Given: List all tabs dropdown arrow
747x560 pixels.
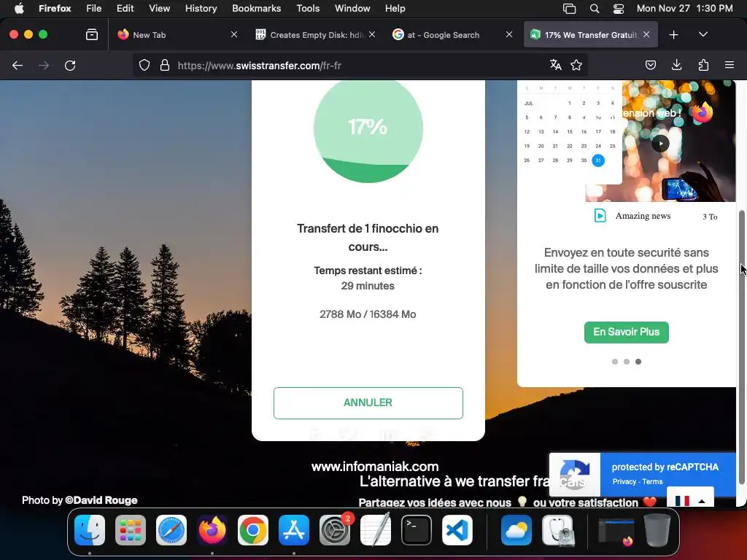Looking at the screenshot, I should 703,34.
